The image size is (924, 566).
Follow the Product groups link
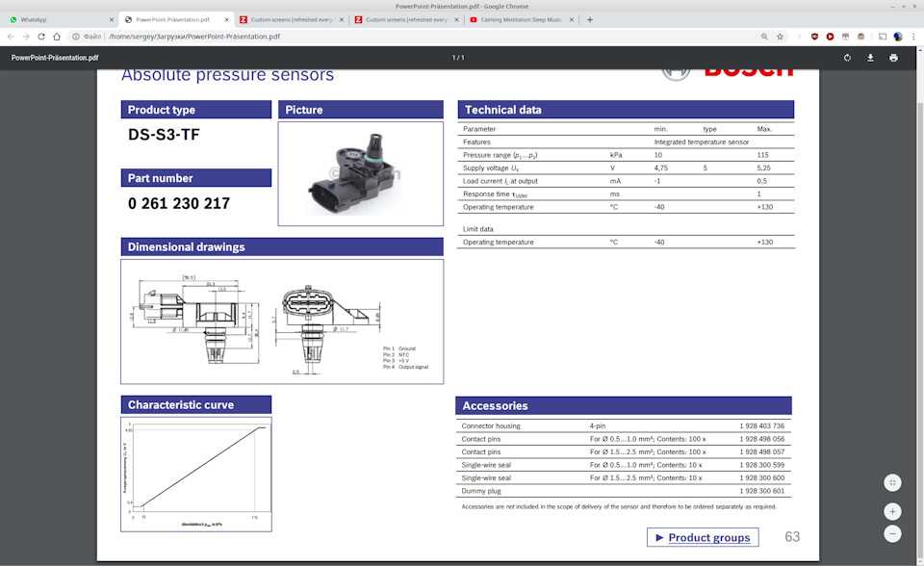(703, 537)
